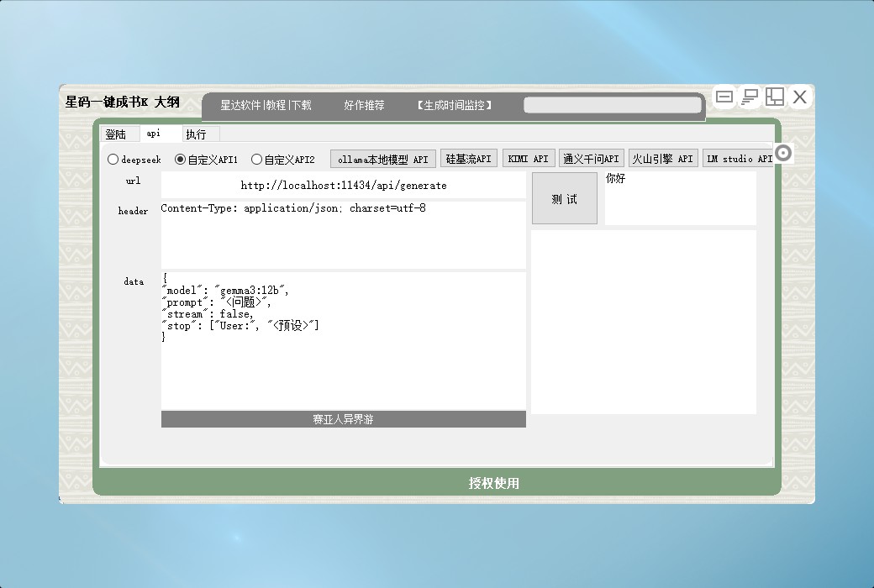Image resolution: width=874 pixels, height=588 pixels.
Task: Click the url input field
Action: click(343, 186)
